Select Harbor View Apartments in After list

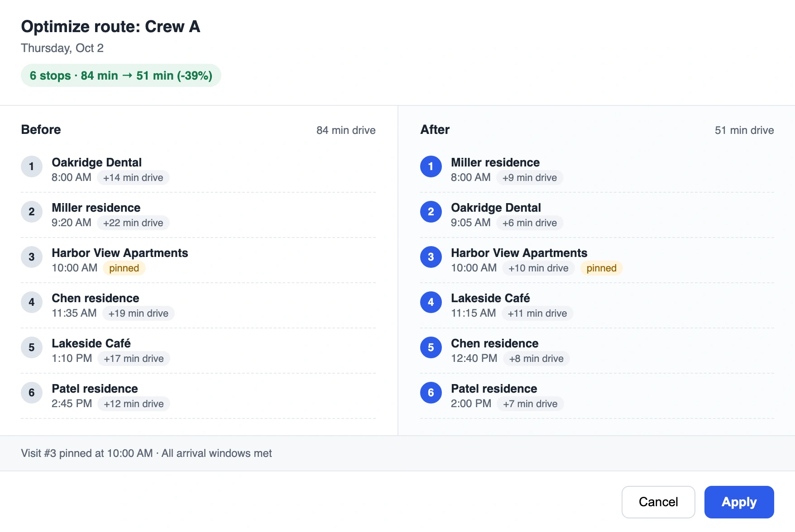pos(519,253)
